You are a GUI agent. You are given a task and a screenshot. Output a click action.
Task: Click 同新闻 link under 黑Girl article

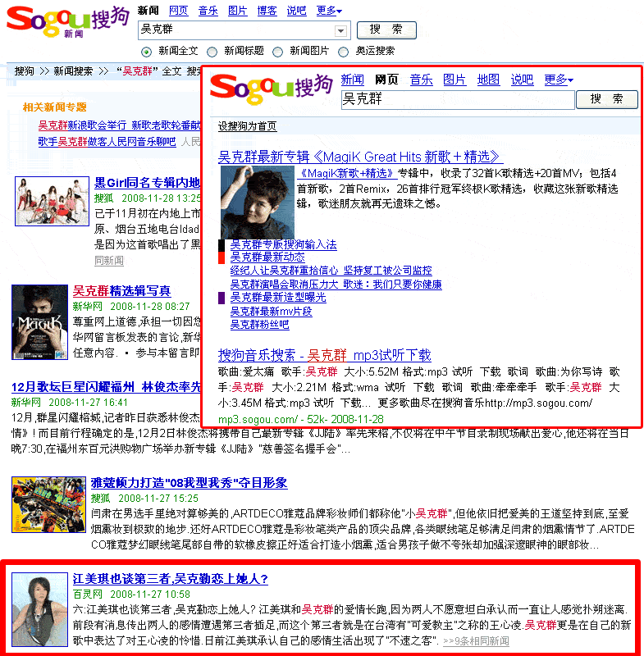(x=109, y=260)
